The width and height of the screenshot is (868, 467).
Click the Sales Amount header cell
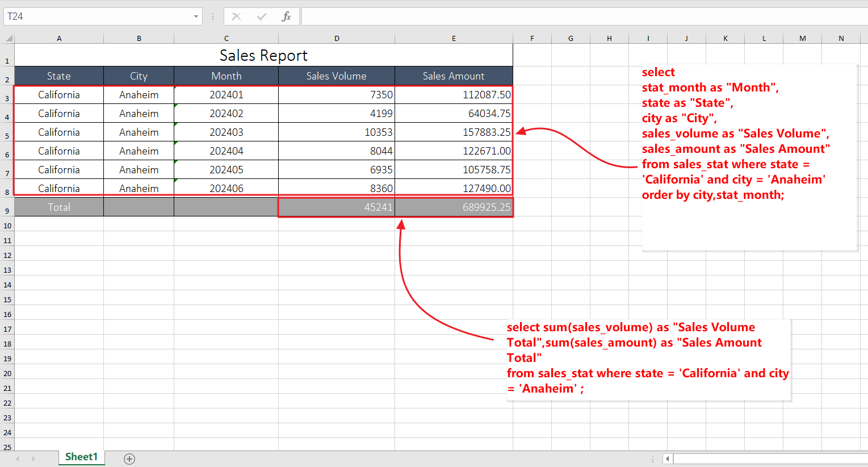point(454,76)
